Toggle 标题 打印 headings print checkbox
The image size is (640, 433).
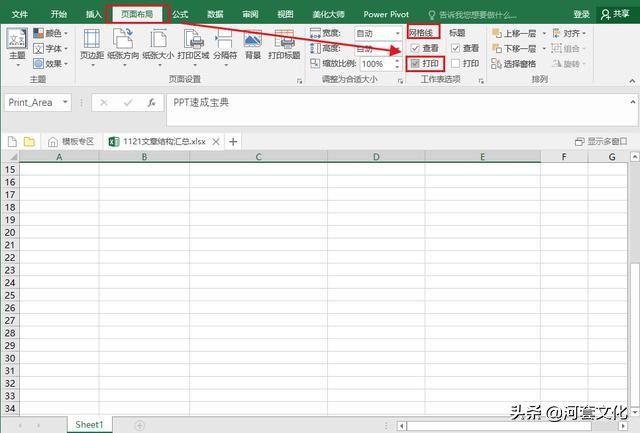[x=456, y=63]
